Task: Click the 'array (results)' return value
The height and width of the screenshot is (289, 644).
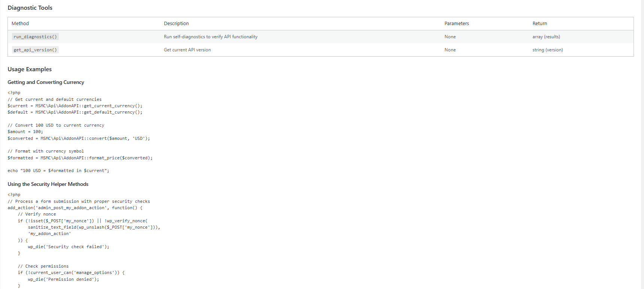Action: [546, 37]
